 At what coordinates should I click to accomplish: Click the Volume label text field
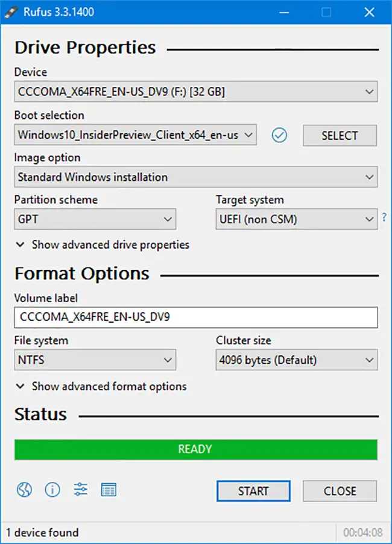pyautogui.click(x=196, y=317)
